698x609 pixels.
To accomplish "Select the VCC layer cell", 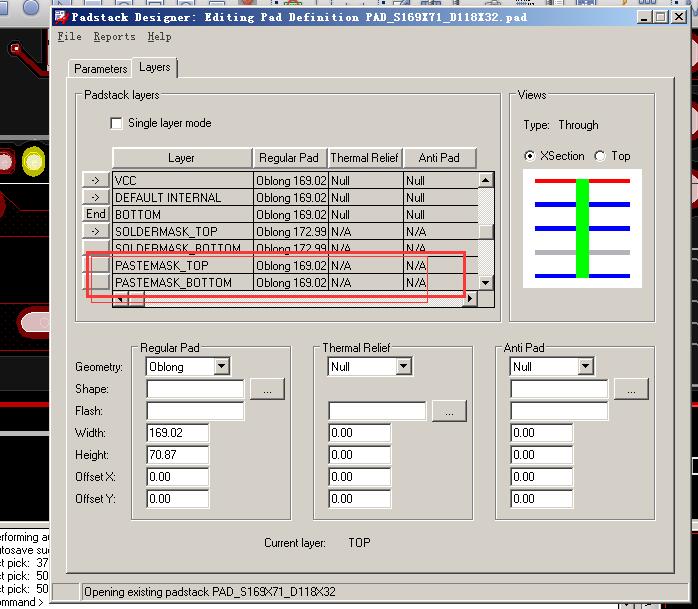I will point(183,180).
